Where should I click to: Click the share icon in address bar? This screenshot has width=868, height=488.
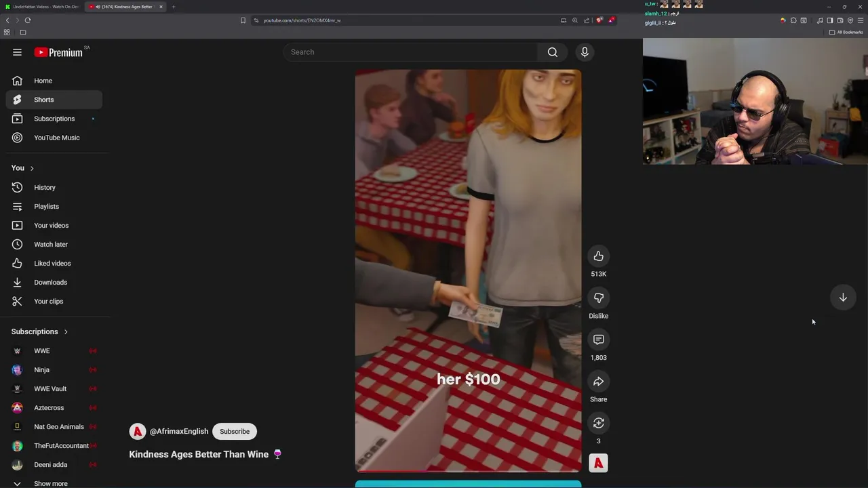point(587,20)
